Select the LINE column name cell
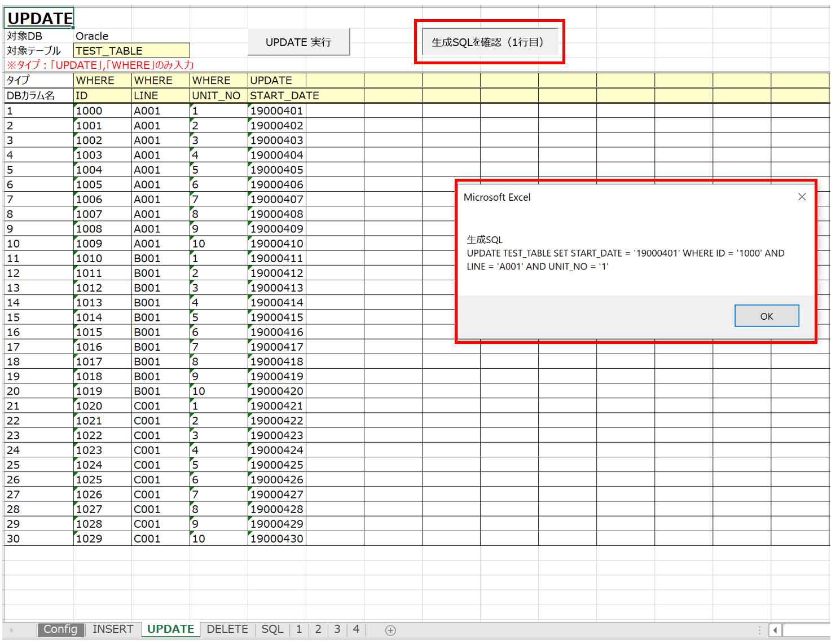The width and height of the screenshot is (840, 644). click(x=160, y=96)
